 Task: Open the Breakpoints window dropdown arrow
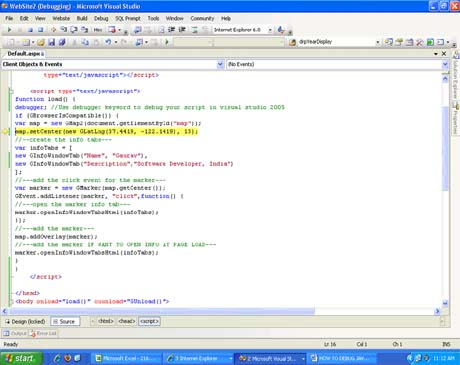click(119, 30)
